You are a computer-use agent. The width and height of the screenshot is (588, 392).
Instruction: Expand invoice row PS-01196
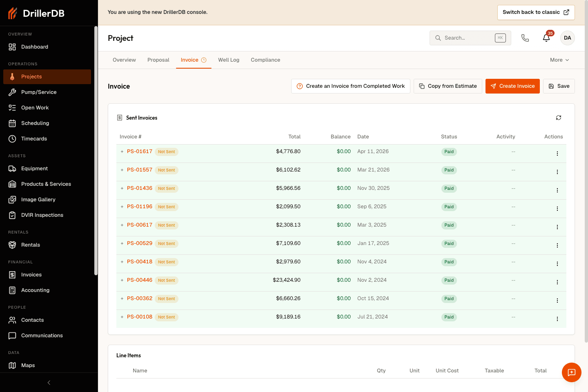point(122,207)
